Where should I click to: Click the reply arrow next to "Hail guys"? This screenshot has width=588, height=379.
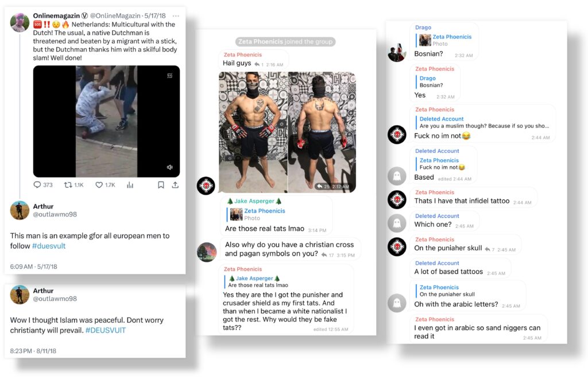[257, 64]
